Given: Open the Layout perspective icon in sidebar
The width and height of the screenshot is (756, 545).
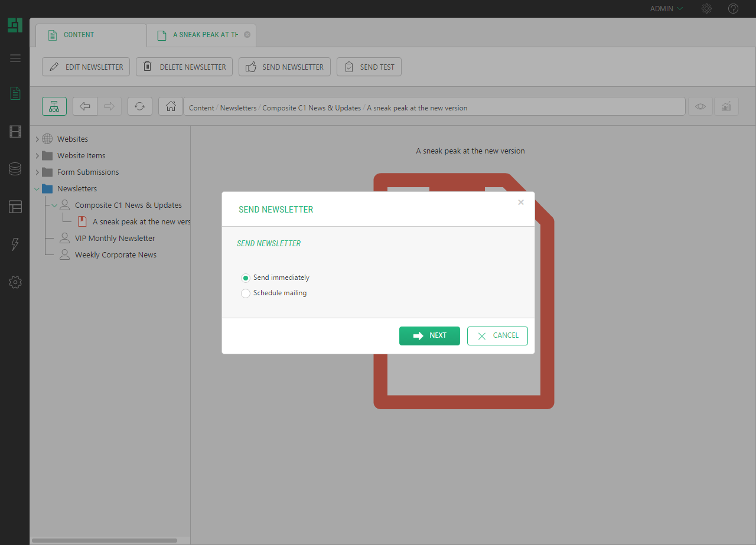Looking at the screenshot, I should [x=15, y=207].
